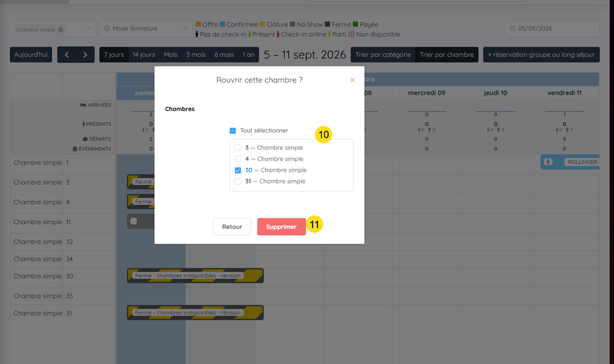The height and width of the screenshot is (364, 614).
Task: Click the vendredi 11 column header
Action: [564, 93]
